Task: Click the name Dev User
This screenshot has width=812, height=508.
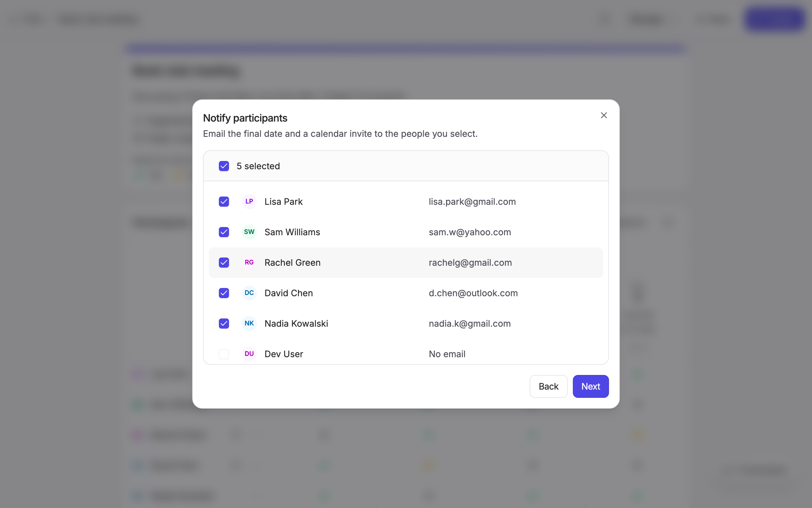Action: coord(284,354)
